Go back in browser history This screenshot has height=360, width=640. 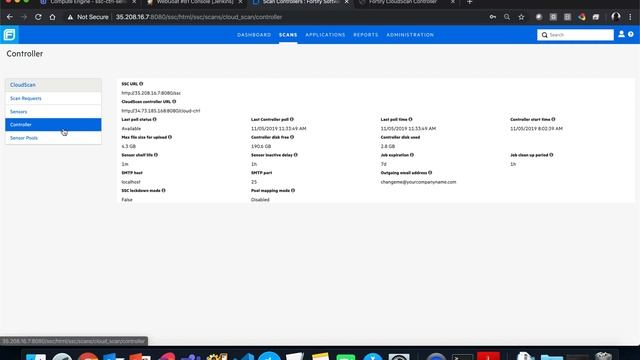[10, 17]
